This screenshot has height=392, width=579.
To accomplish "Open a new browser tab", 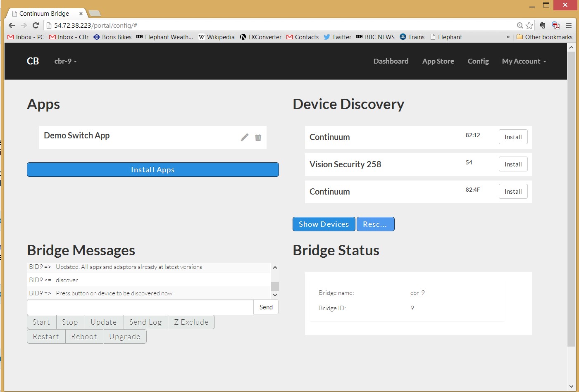I will 95,13.
